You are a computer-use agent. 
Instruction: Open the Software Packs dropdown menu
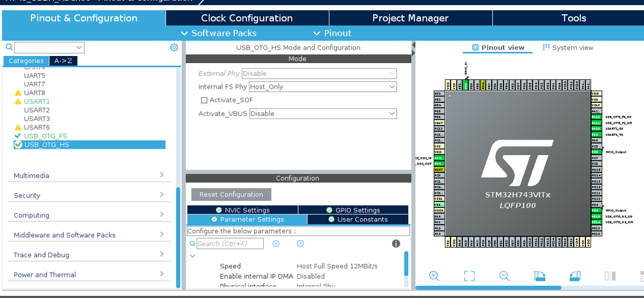point(218,33)
